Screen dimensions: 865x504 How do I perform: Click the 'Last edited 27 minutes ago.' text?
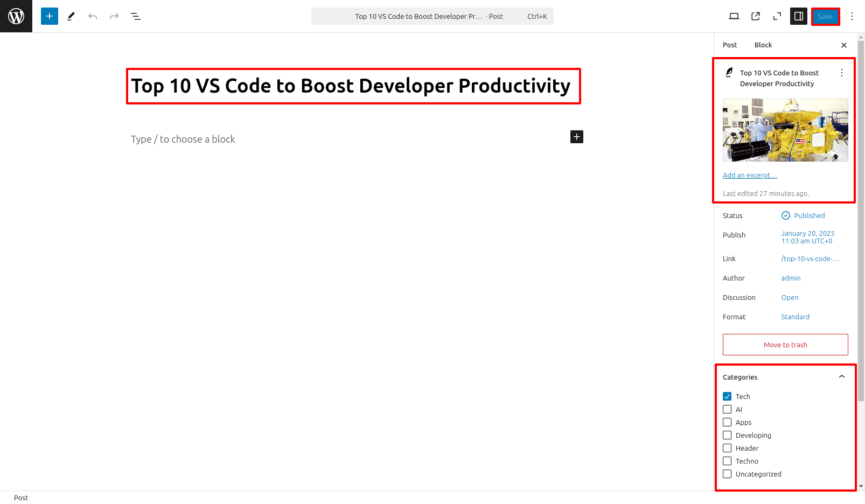766,194
